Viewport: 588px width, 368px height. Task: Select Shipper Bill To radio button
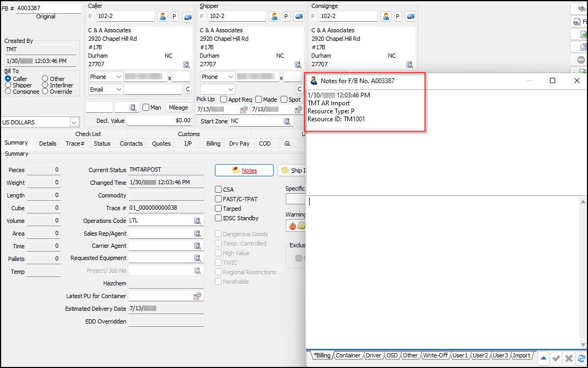[x=8, y=85]
